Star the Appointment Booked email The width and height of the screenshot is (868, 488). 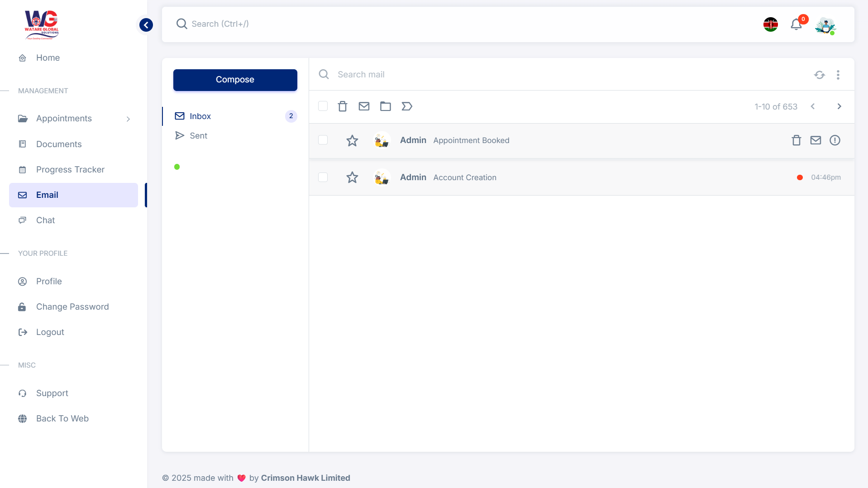point(352,140)
